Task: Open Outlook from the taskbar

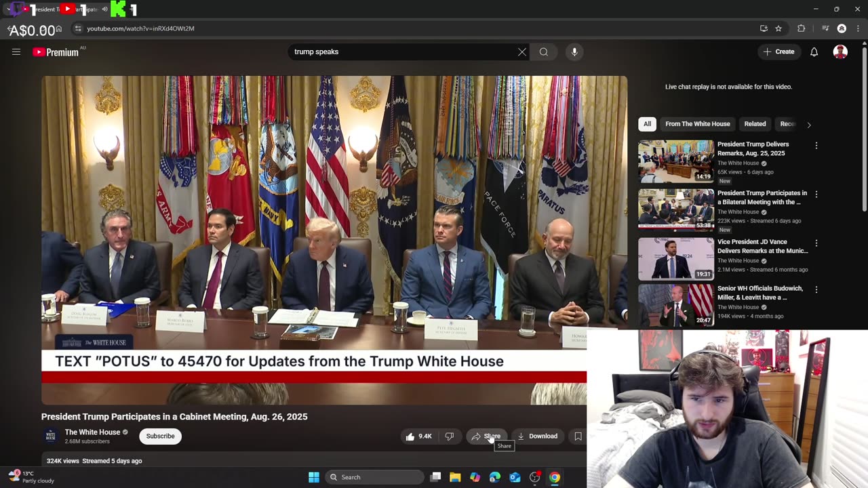Action: [x=515, y=477]
